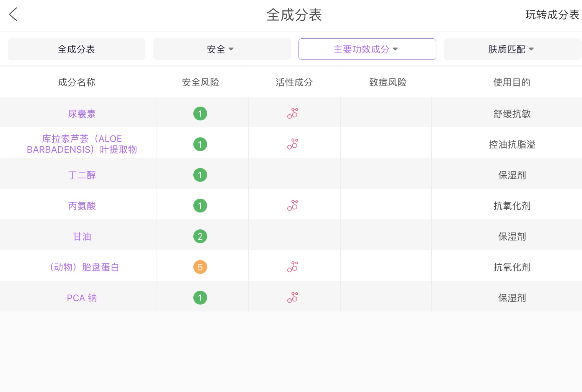Click the 使用目的 column header

coord(512,82)
